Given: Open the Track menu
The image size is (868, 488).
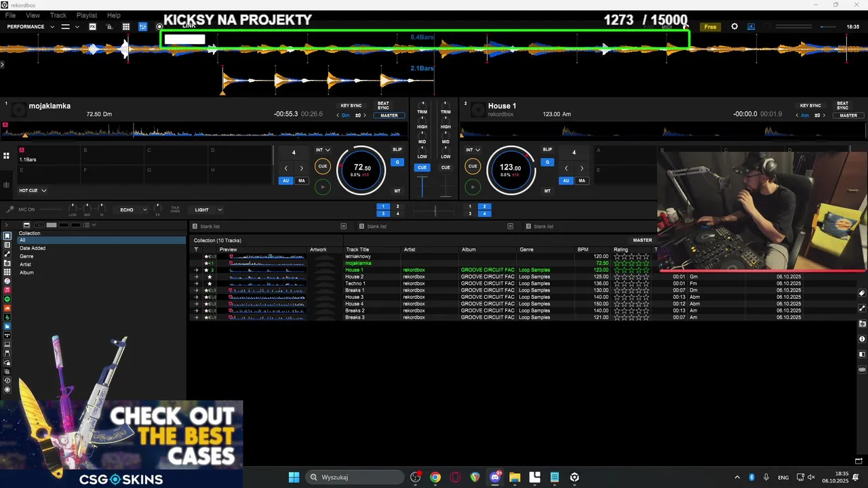Looking at the screenshot, I should (58, 15).
